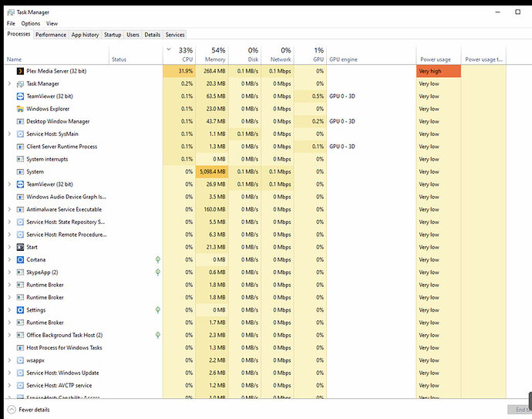Screen dimensions: 532x419
Task: Click the SkypeApp process icon
Action: tap(20, 272)
